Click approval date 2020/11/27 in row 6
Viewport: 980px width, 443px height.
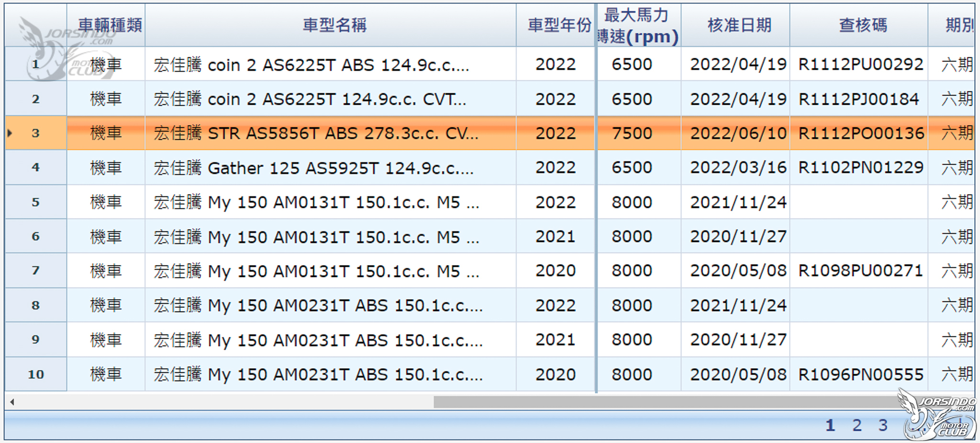coord(738,236)
